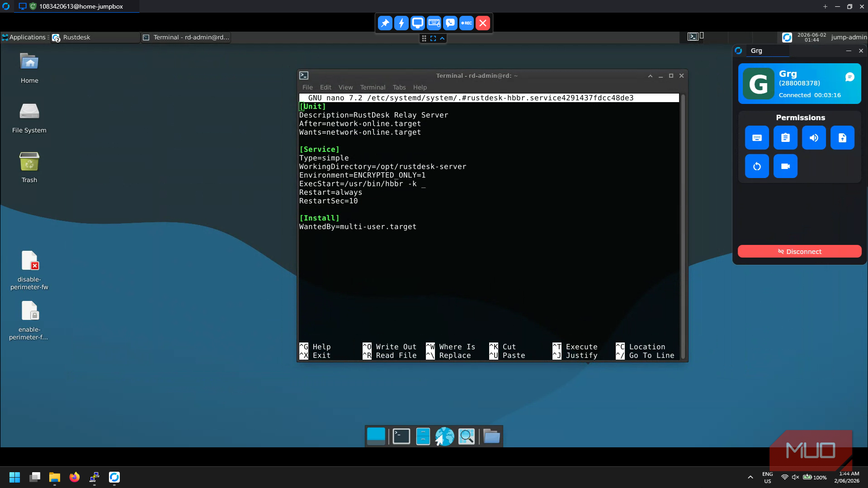Image resolution: width=868 pixels, height=488 pixels.
Task: Open the file manager cabinet in dock
Action: pyautogui.click(x=423, y=436)
